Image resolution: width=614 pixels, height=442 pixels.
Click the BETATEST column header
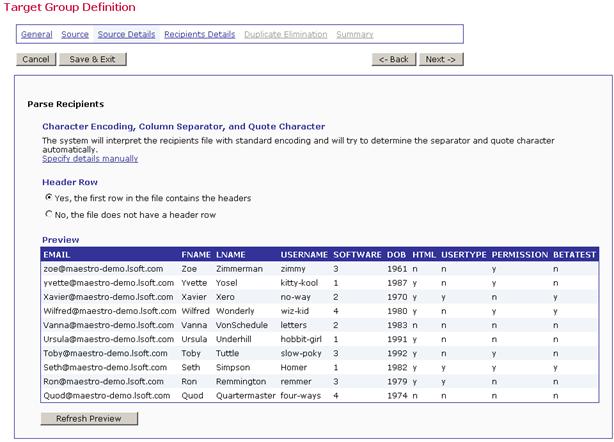point(574,254)
